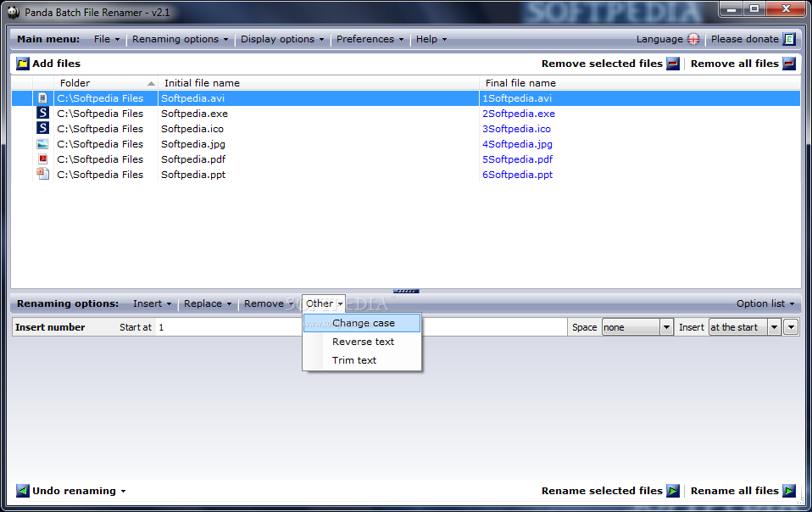The image size is (812, 512).
Task: Choose Reverse text from the Other menu
Action: [361, 342]
